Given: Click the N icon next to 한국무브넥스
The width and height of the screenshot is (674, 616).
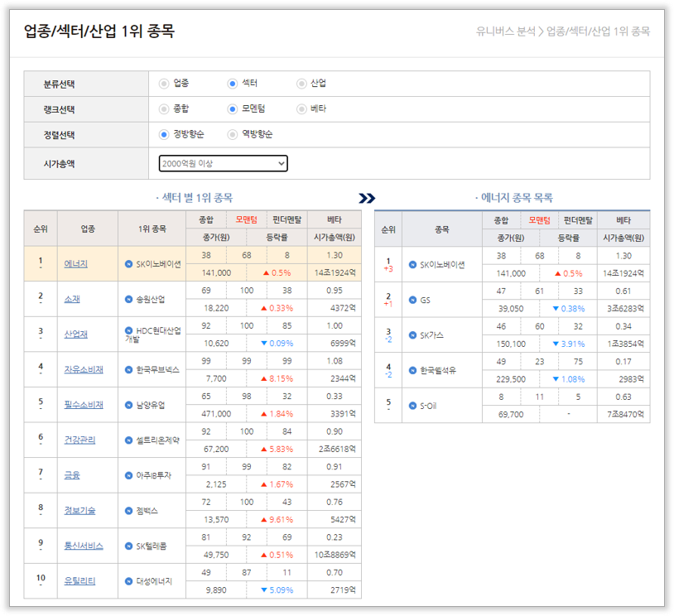Looking at the screenshot, I should coord(128,369).
